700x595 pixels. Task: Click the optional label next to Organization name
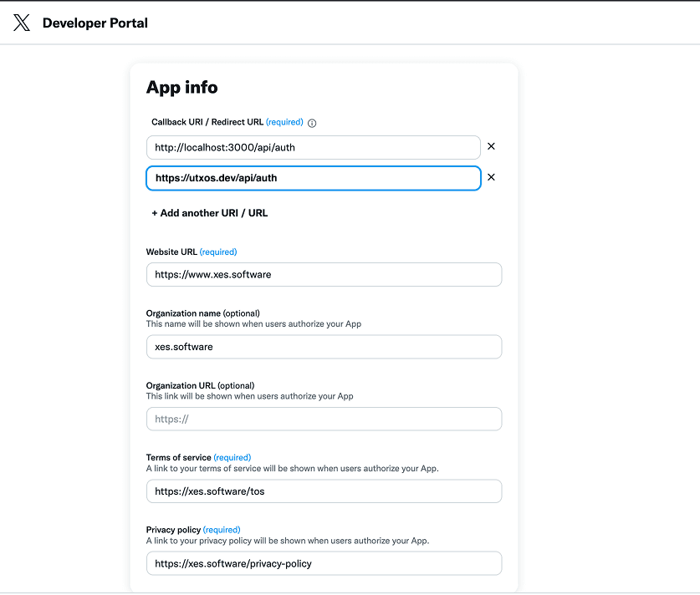[240, 313]
